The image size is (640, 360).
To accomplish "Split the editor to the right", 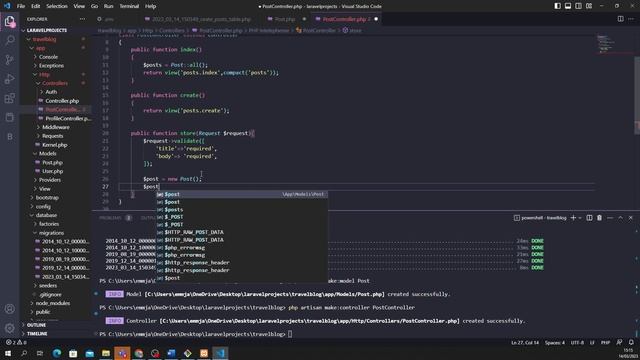I will pos(620,19).
